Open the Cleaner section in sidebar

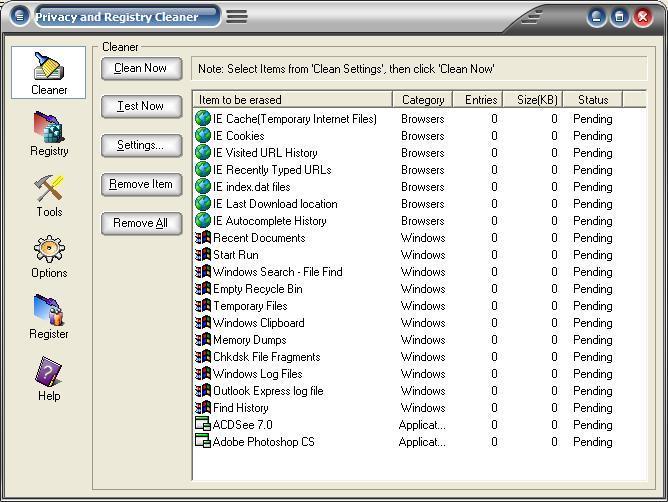(x=49, y=72)
